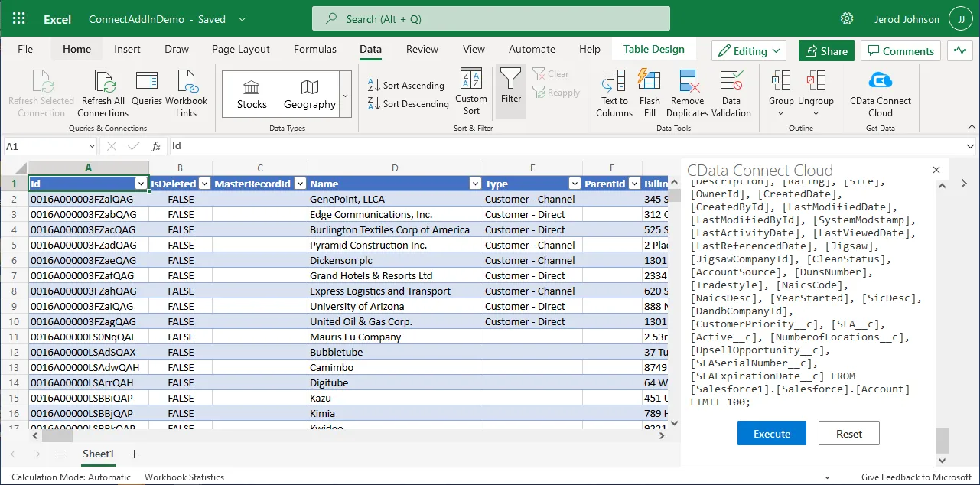
Task: Open the Table Design tab
Action: click(653, 49)
